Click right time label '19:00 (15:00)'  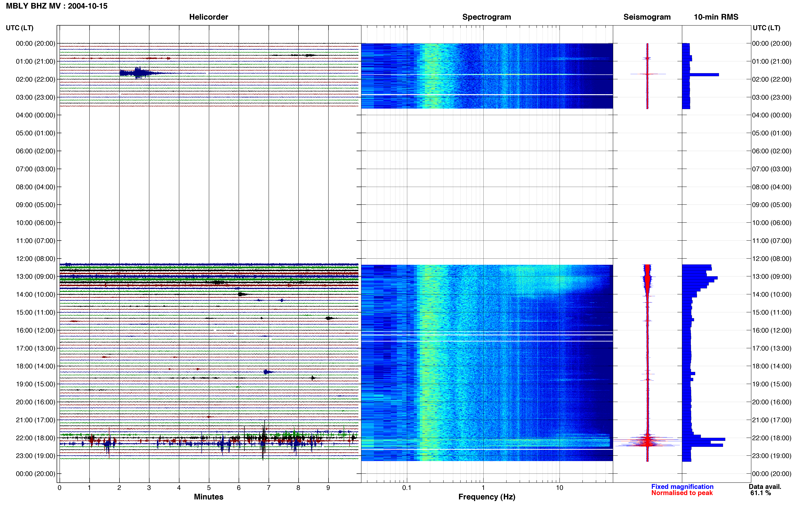(771, 384)
